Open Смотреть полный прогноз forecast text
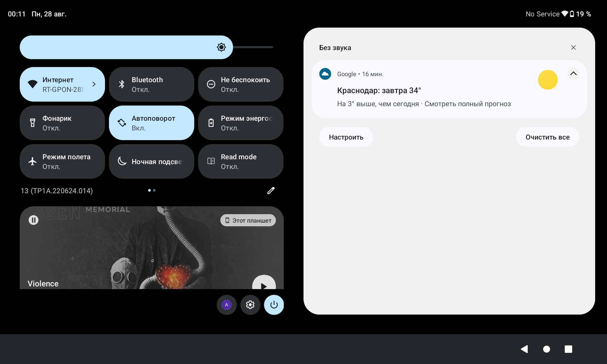 pyautogui.click(x=468, y=104)
